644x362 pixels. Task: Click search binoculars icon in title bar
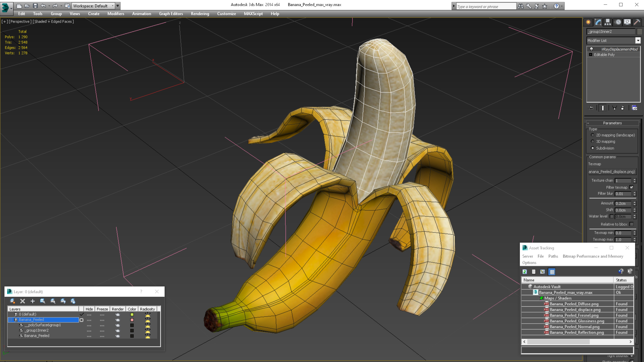[521, 6]
